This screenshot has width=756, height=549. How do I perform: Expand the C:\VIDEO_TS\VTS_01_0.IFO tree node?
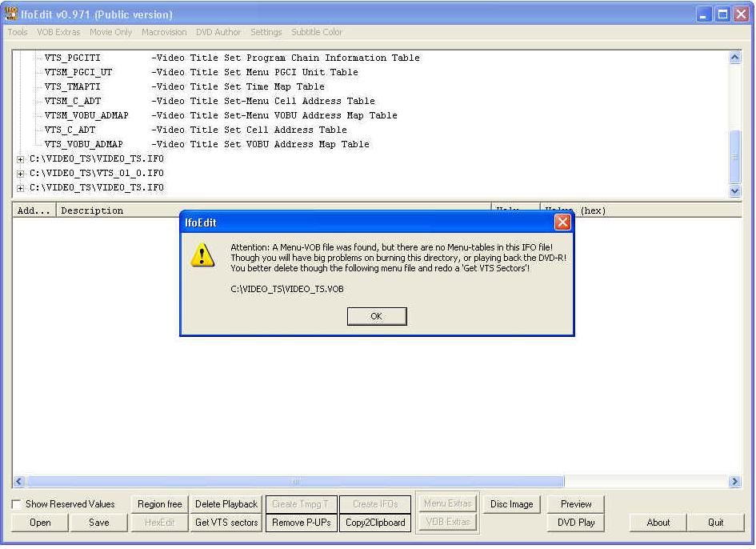point(20,174)
